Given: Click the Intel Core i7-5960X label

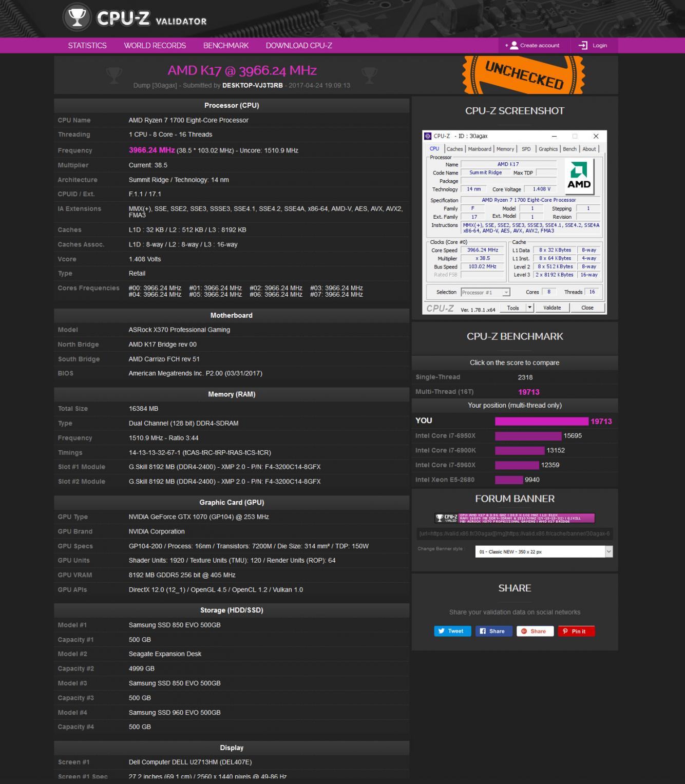Looking at the screenshot, I should point(446,465).
